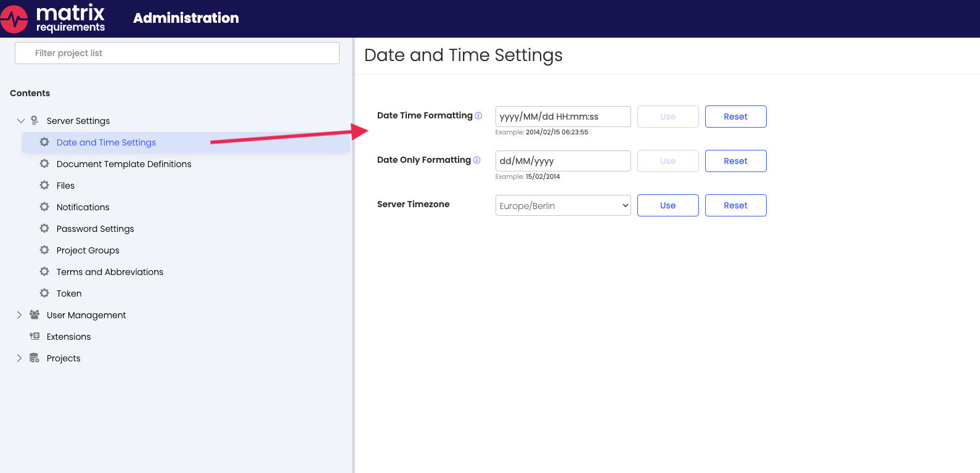Open Password Settings

[x=96, y=229]
